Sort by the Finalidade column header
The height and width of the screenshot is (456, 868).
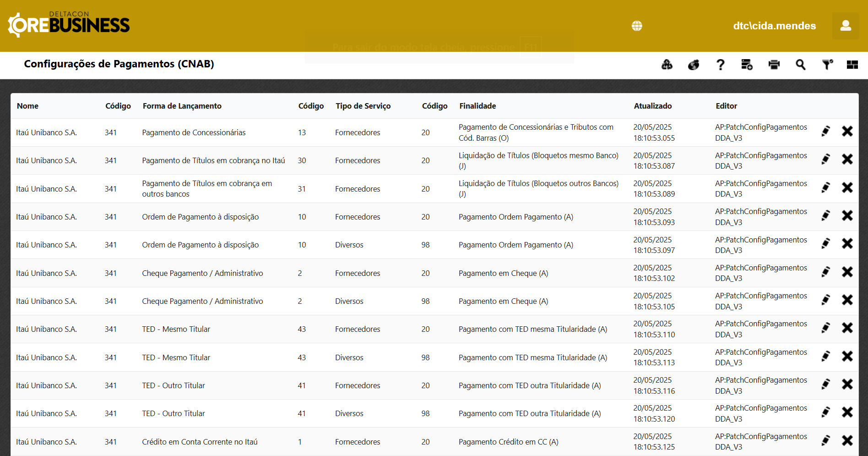[477, 106]
